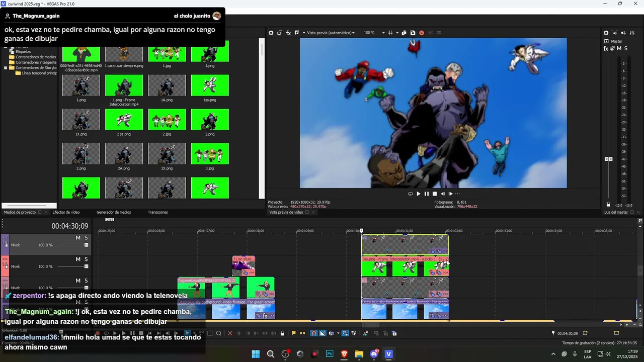
Task: Click the 00:04:30;09 timecode display
Action: pos(69,226)
